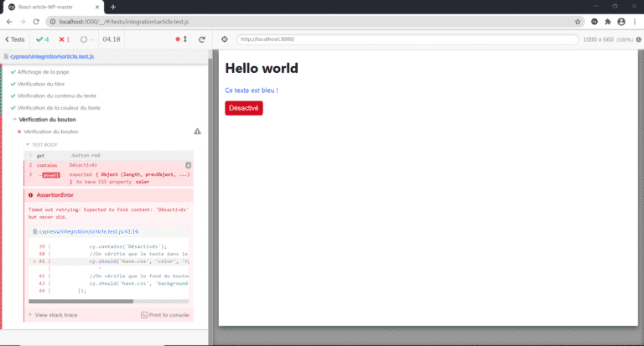The width and height of the screenshot is (644, 346).
Task: Print error to console
Action: click(x=165, y=315)
